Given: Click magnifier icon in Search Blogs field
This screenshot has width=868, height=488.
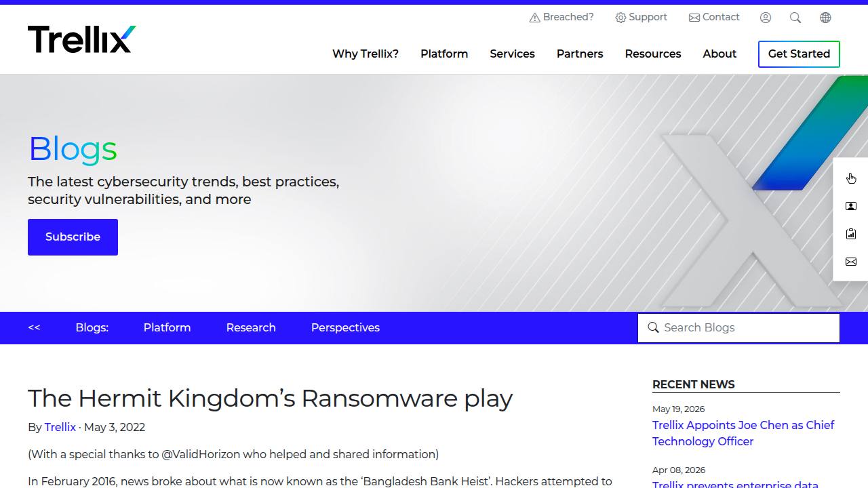Looking at the screenshot, I should (x=653, y=327).
